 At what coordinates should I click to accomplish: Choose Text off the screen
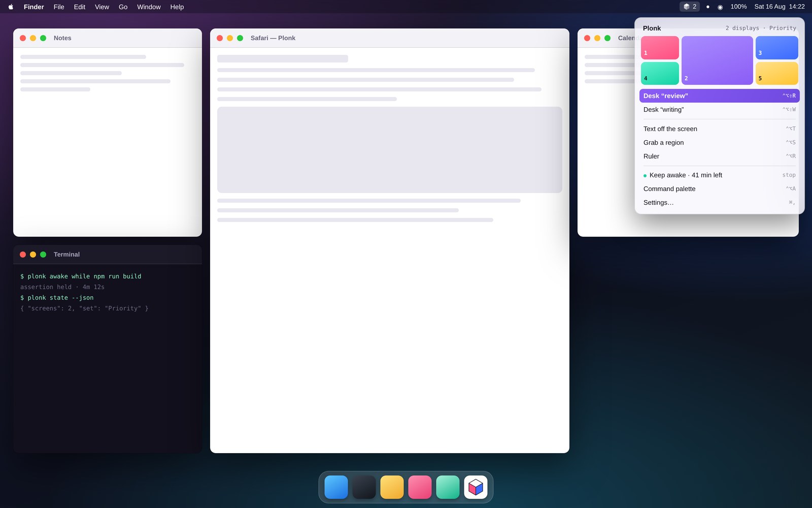point(719,129)
